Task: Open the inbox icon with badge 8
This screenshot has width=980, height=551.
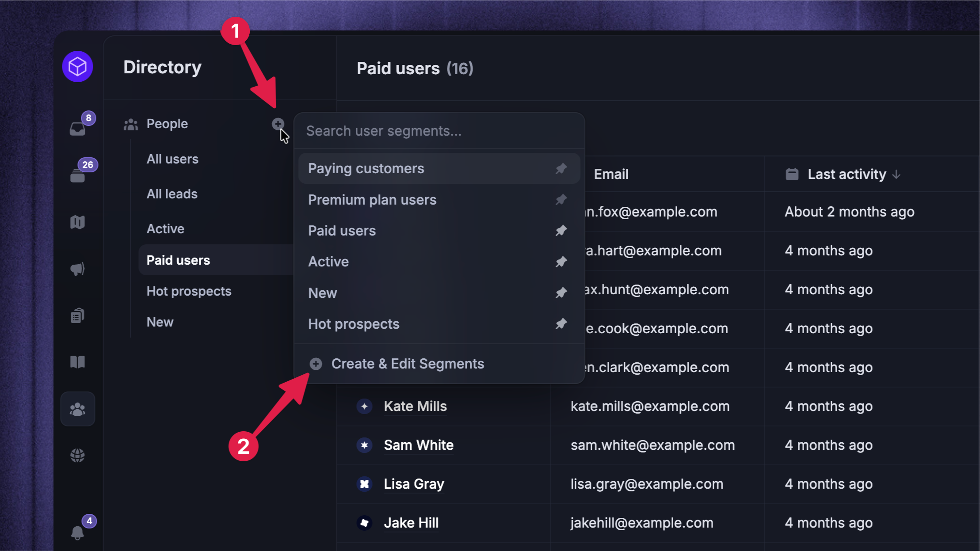Action: tap(78, 128)
